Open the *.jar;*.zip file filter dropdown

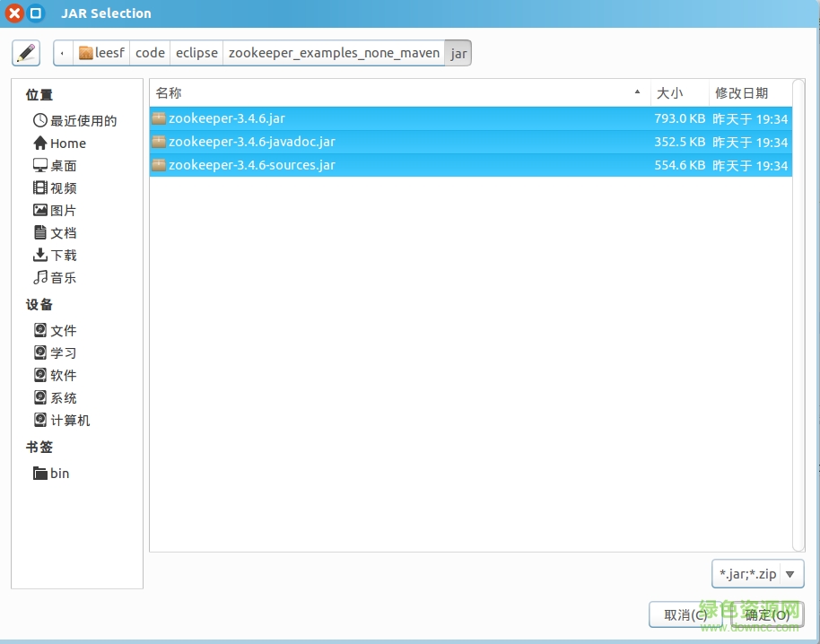[756, 574]
